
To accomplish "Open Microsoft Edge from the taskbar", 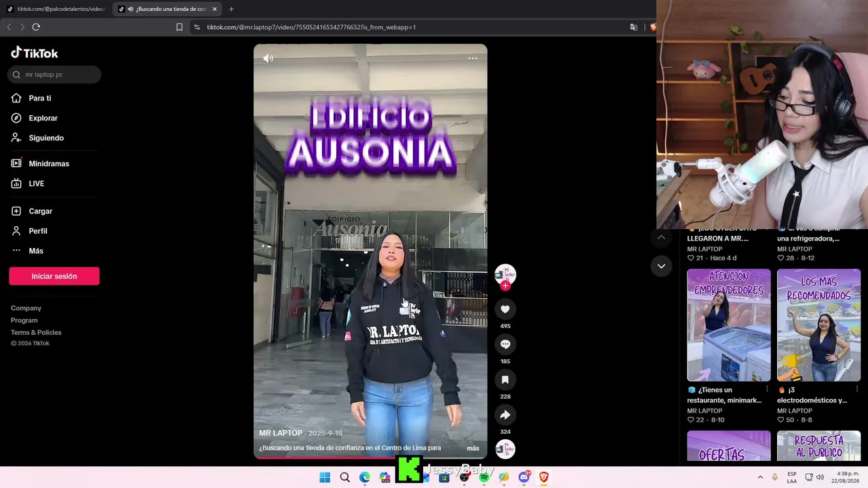I will point(365,477).
